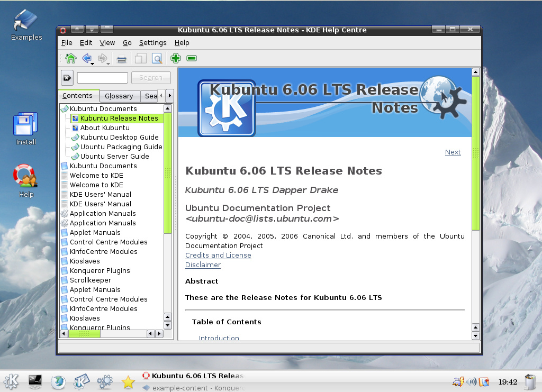The image size is (542, 392).
Task: Clear the search field icon
Action: (67, 78)
